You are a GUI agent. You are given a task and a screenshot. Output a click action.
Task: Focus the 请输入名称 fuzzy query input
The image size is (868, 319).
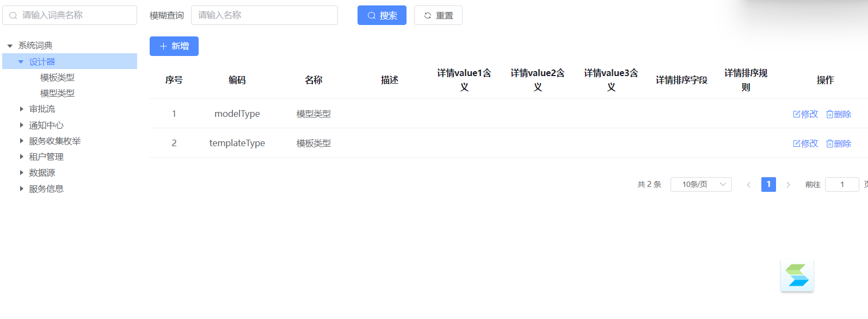coord(264,15)
